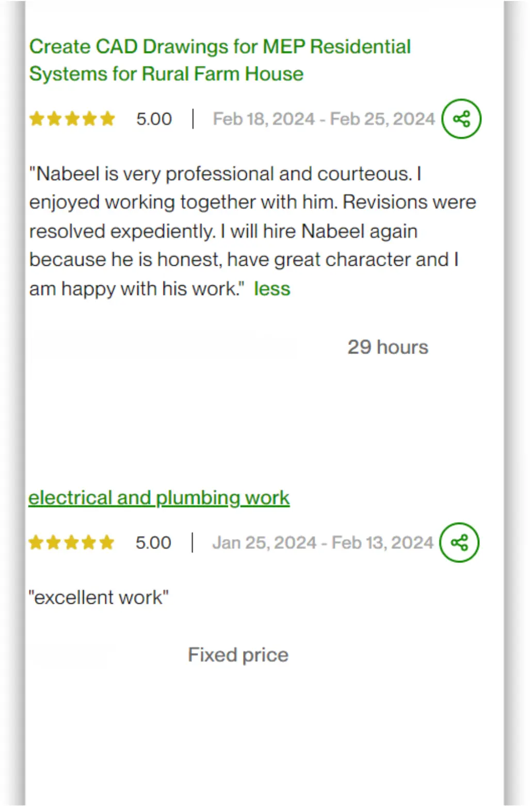Click first star of the plumbing work review
Image resolution: width=532 pixels, height=806 pixels.
(x=37, y=542)
